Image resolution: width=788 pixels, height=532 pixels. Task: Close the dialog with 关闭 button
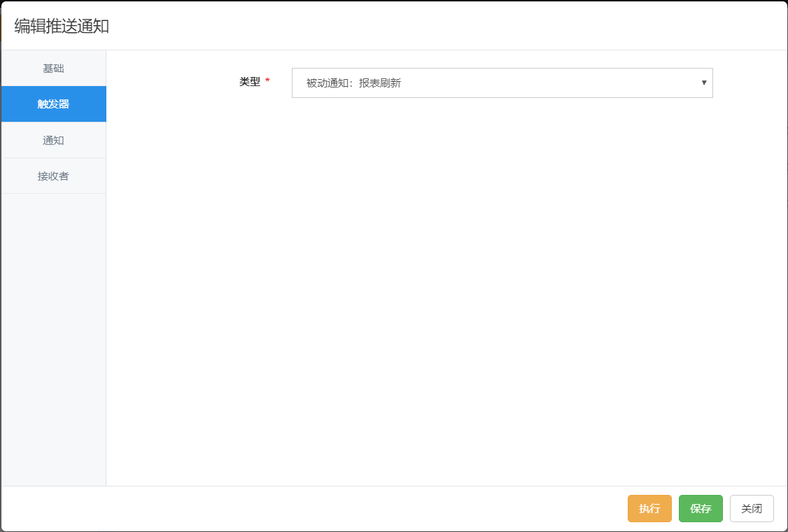click(752, 509)
